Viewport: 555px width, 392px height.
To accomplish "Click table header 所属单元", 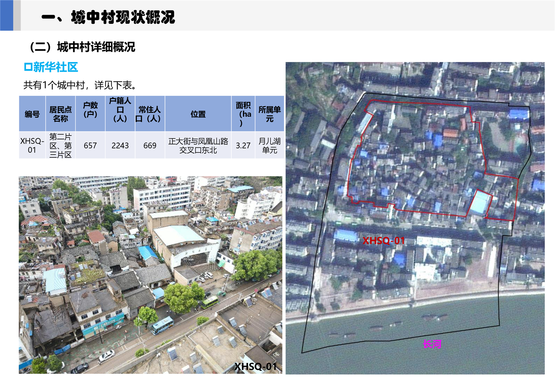I will (270, 114).
